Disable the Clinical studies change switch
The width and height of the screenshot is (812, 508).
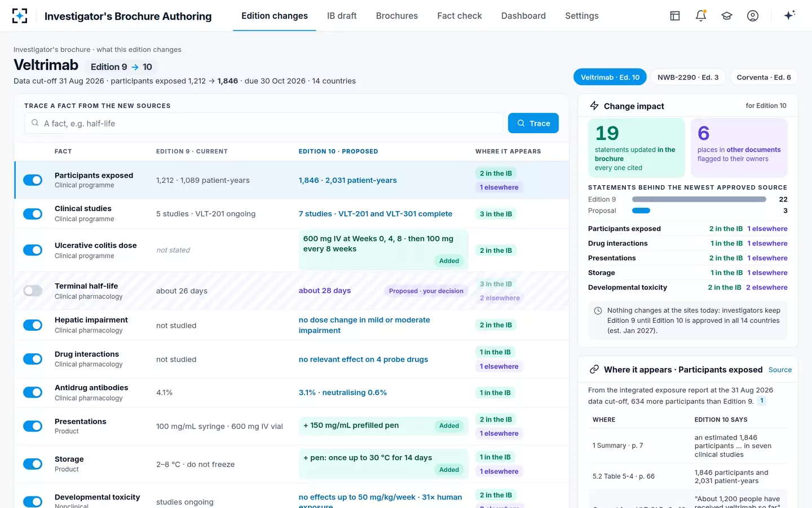[33, 214]
